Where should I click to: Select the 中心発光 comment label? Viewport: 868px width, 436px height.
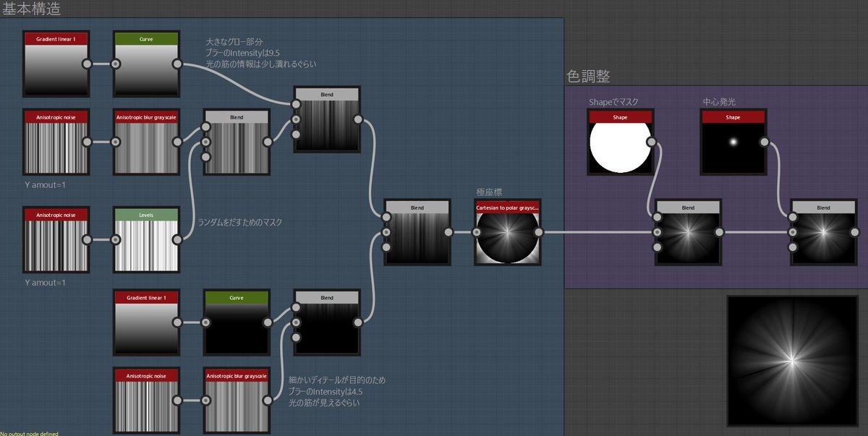point(719,102)
